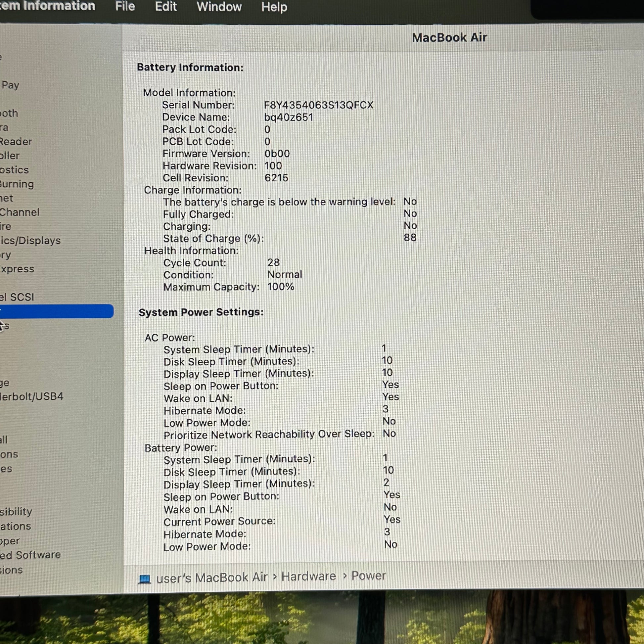Select the Parallel SCSI sidebar item
644x644 pixels.
(x=17, y=297)
